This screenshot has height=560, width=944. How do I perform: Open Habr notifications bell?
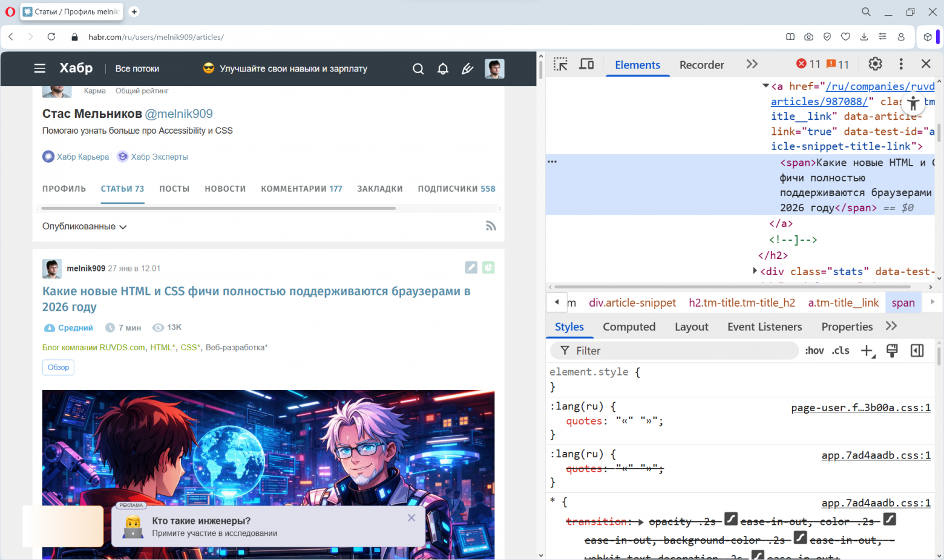coord(443,69)
